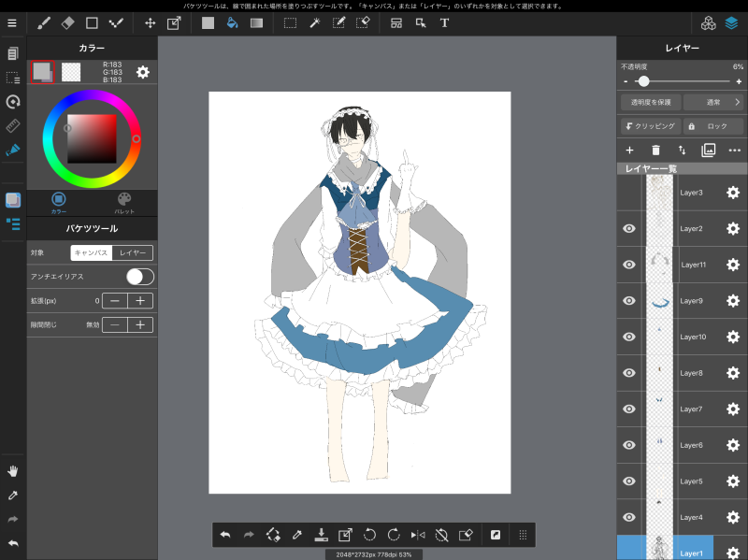
Task: Click the delete layer trash icon
Action: coord(655,150)
